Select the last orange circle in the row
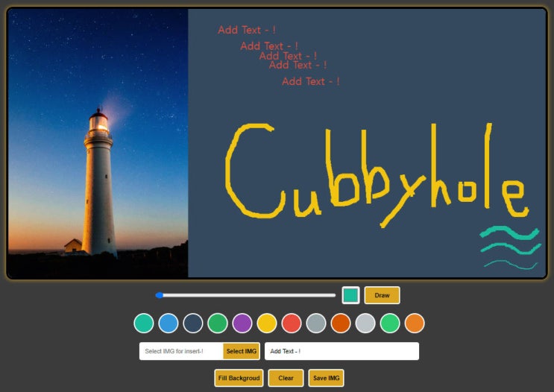The height and width of the screenshot is (392, 554). point(415,323)
